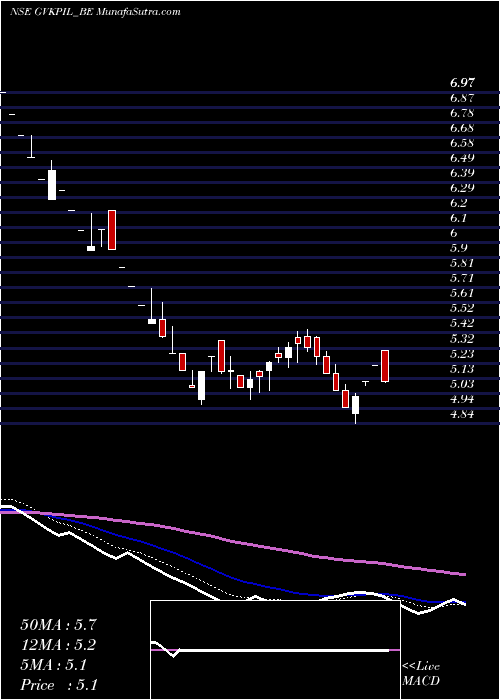Select the 6.58 price axis label
The image size is (500, 700).
(462, 143)
